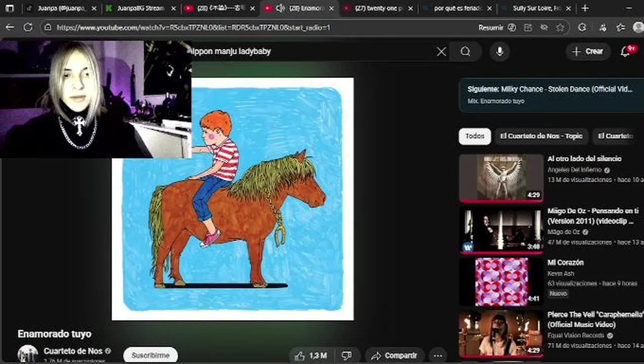
Task: Open Al otro lado del silencio title
Action: [584, 159]
